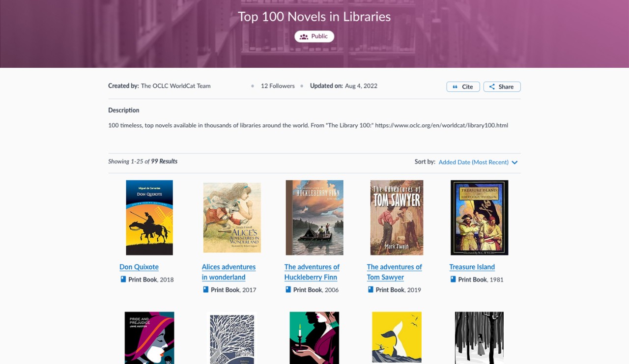Click the Print Book icon under Huckleberry Finn

coord(287,290)
